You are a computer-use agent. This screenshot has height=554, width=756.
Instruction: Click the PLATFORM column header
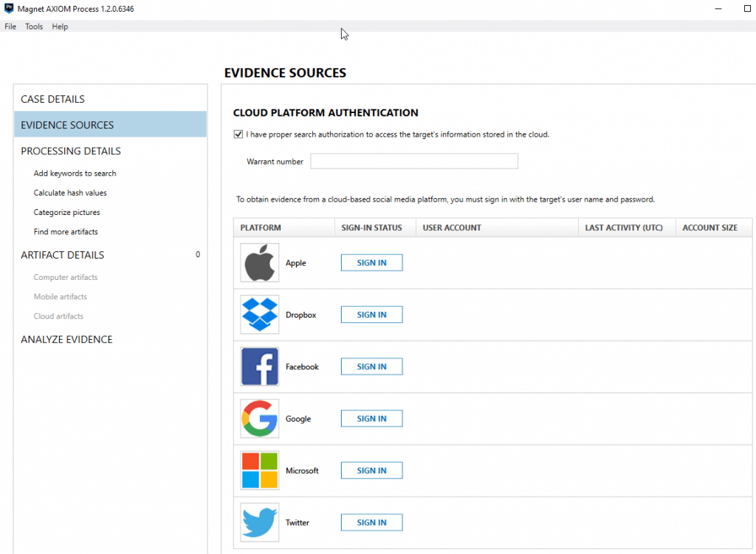coord(284,228)
